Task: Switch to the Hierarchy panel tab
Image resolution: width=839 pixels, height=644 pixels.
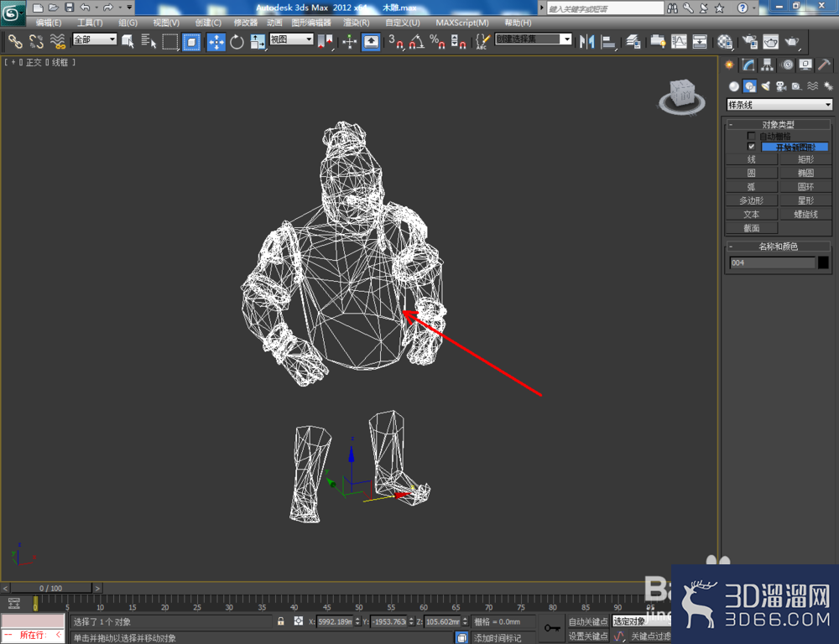Action: 768,65
